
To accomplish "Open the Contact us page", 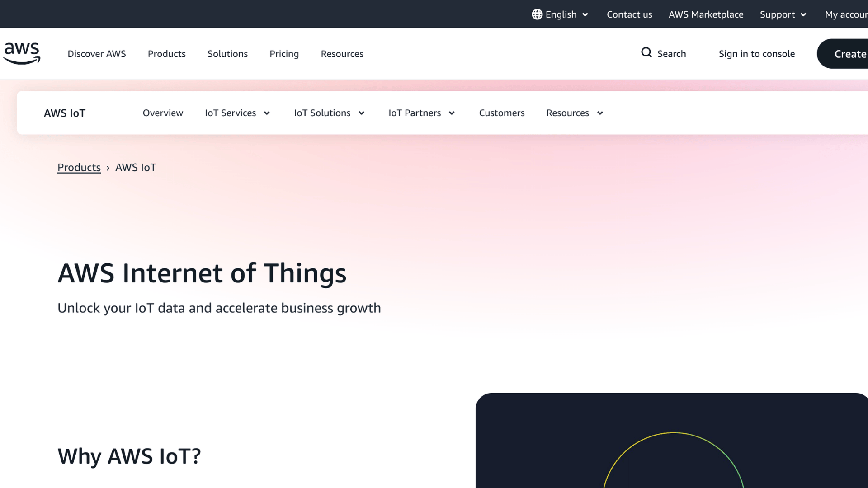I will click(x=629, y=14).
